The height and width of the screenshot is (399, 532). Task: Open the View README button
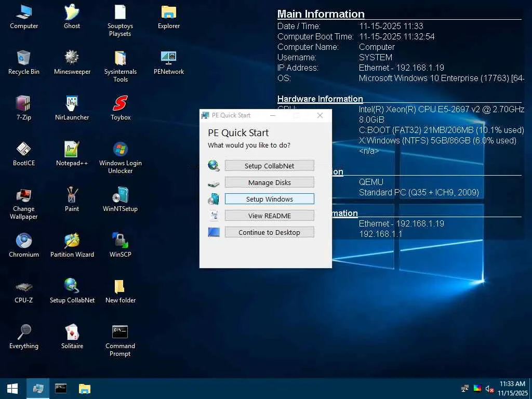(x=270, y=216)
